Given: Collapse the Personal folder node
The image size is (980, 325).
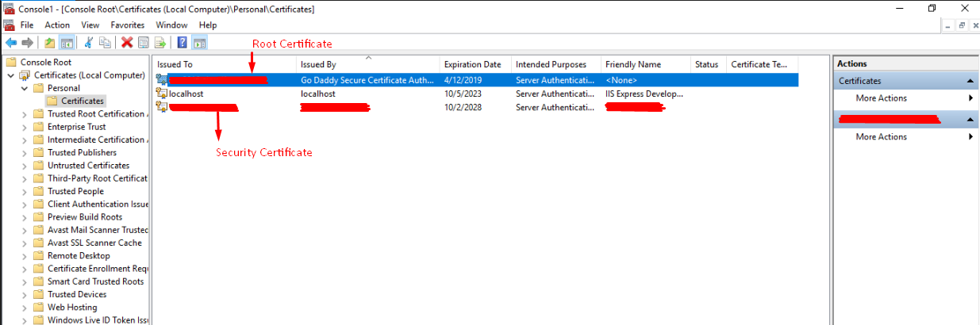Looking at the screenshot, I should click(25, 88).
